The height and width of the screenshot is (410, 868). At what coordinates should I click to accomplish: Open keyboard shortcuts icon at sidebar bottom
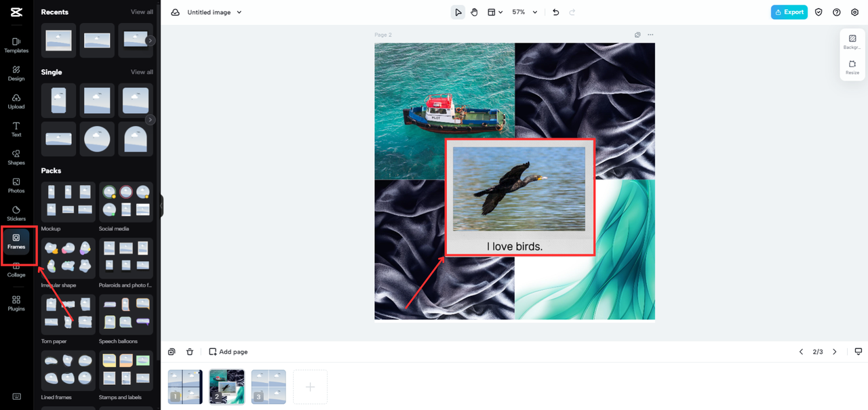pyautogui.click(x=16, y=396)
